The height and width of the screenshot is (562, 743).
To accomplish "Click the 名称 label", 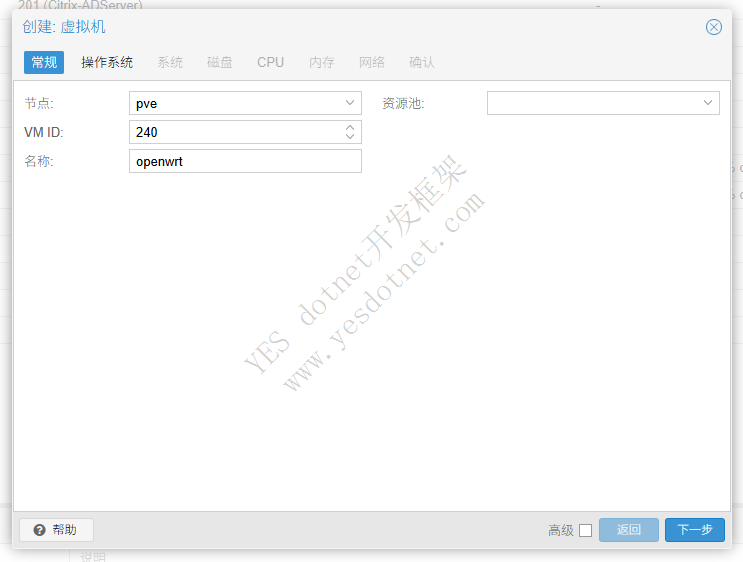I will (39, 161).
